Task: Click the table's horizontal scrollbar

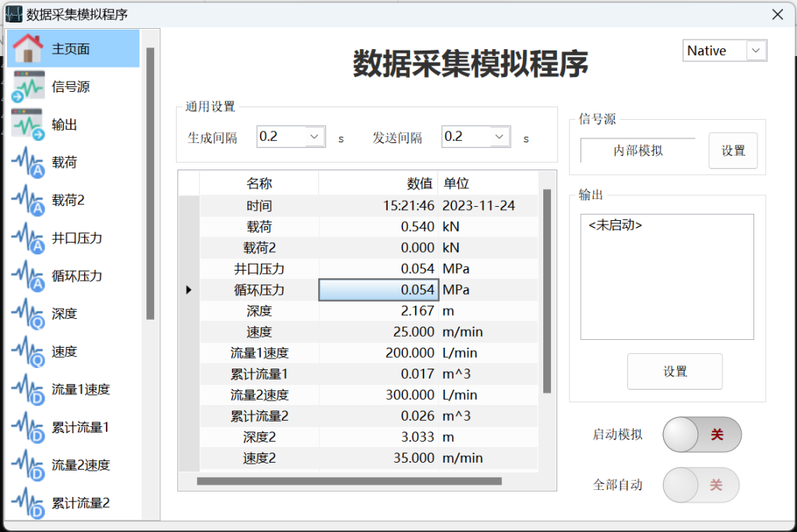Action: [x=349, y=481]
